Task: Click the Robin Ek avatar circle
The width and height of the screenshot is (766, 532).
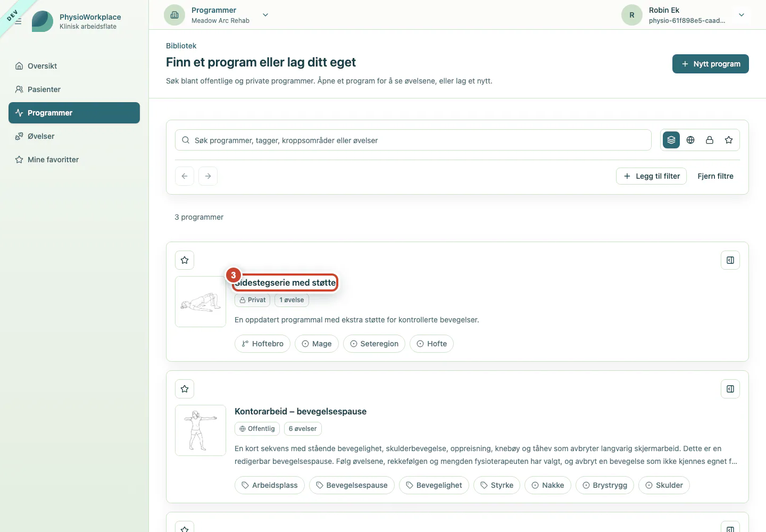Action: (x=632, y=15)
